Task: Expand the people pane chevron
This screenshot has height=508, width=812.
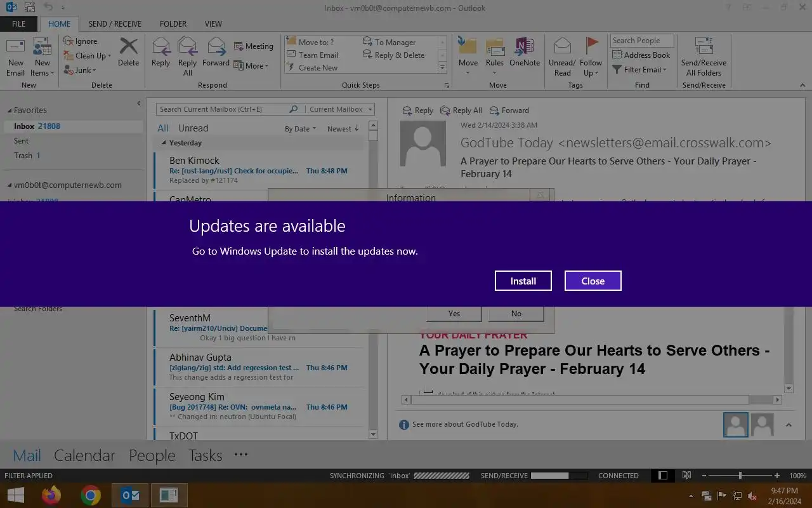Action: point(789,425)
